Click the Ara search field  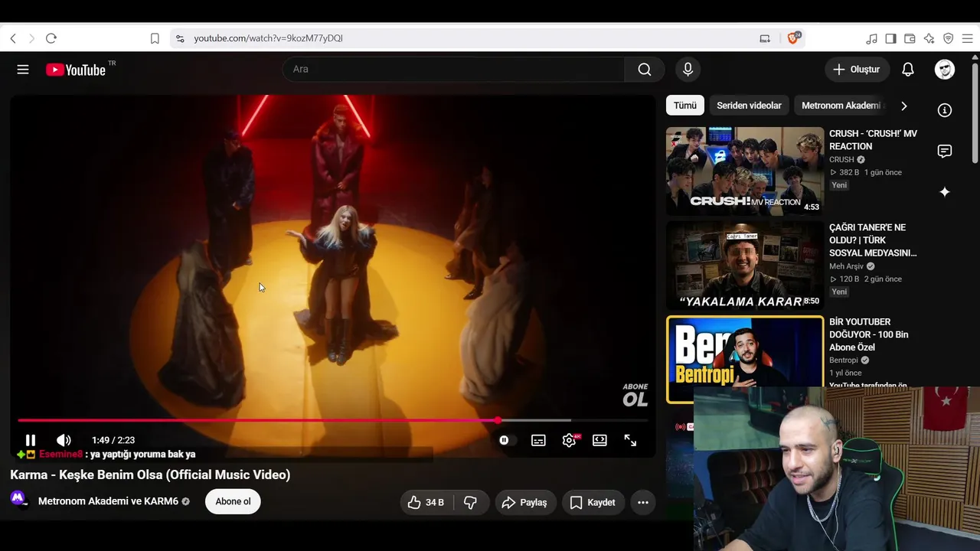tap(454, 70)
